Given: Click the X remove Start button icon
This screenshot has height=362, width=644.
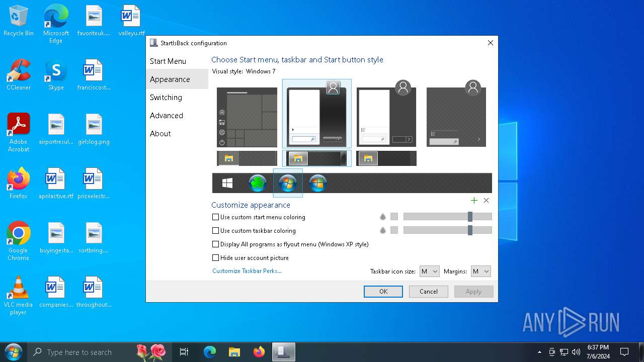Looking at the screenshot, I should tap(486, 201).
